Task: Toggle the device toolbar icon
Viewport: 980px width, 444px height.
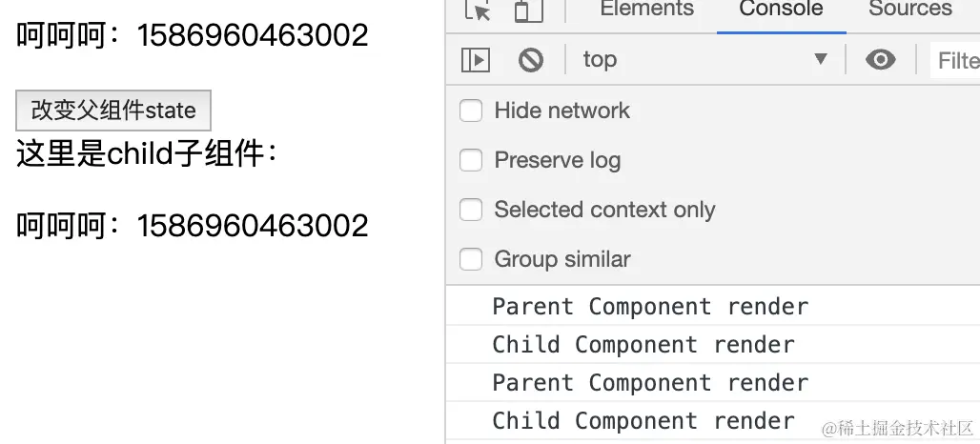Action: pyautogui.click(x=529, y=10)
